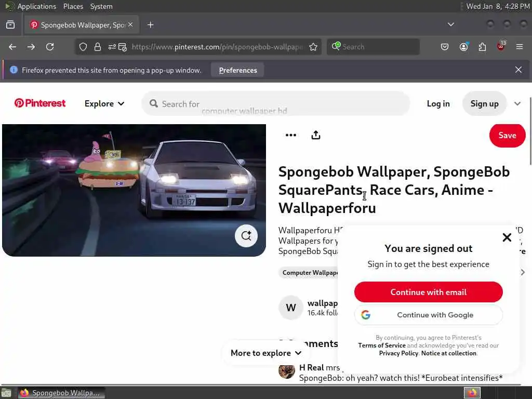Screen dimensions: 532x399
Task: Open the Notice at collection link
Action: (448, 353)
